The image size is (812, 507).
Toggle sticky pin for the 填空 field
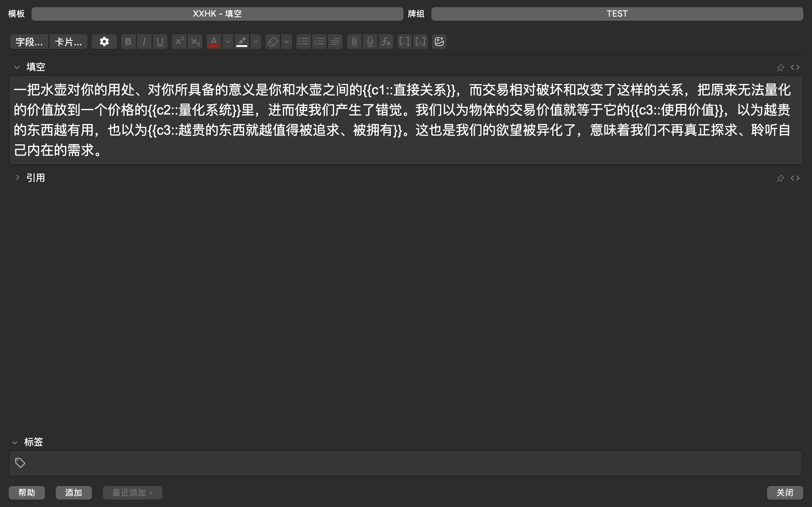coord(780,67)
